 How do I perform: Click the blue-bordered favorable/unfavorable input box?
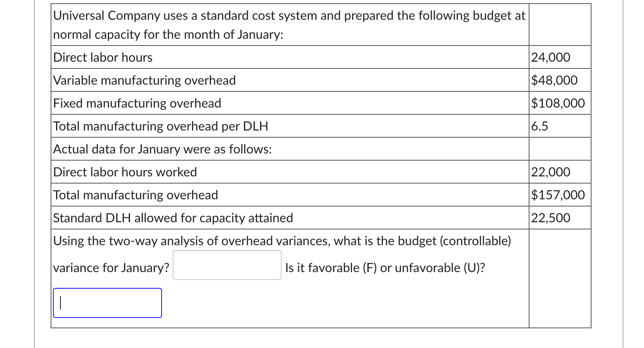tap(107, 302)
